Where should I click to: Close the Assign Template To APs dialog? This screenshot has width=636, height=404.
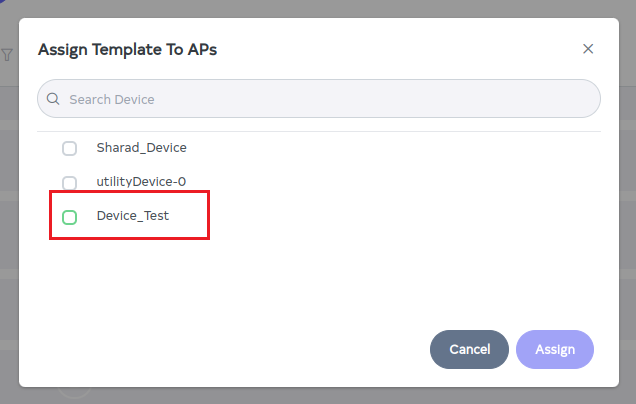(x=588, y=48)
